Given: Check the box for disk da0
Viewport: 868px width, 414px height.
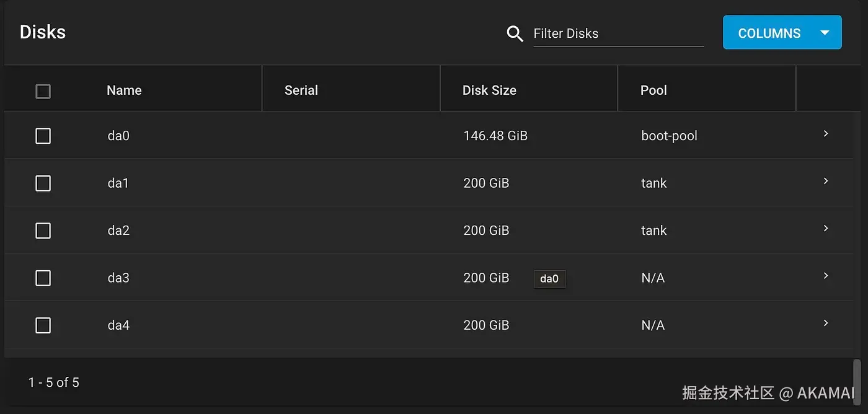Looking at the screenshot, I should pyautogui.click(x=43, y=136).
